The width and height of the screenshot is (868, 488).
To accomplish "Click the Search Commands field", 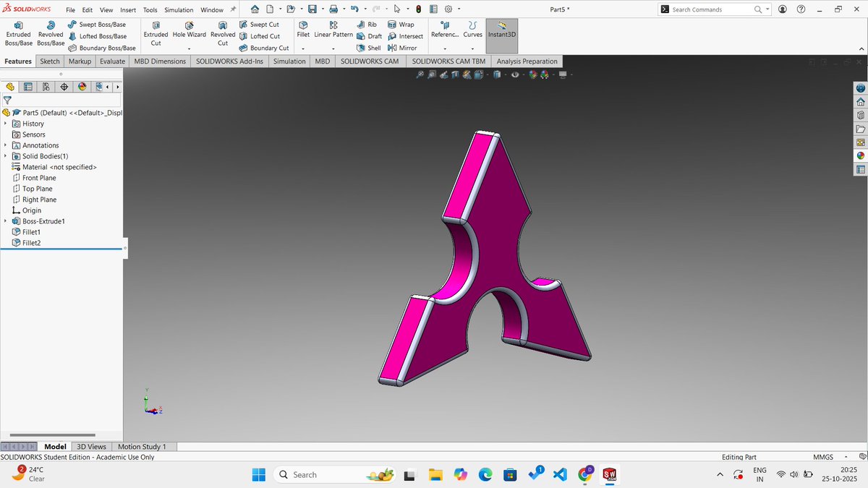I will tap(714, 9).
